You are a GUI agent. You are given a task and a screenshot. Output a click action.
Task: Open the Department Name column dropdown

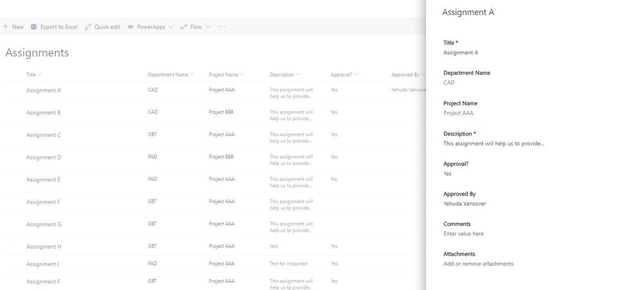pos(192,75)
